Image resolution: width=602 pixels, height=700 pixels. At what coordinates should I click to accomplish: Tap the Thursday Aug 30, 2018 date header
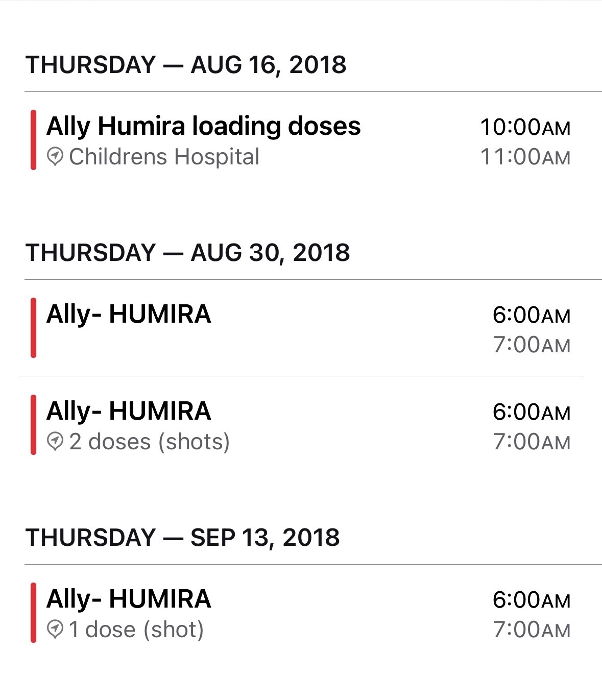(187, 253)
